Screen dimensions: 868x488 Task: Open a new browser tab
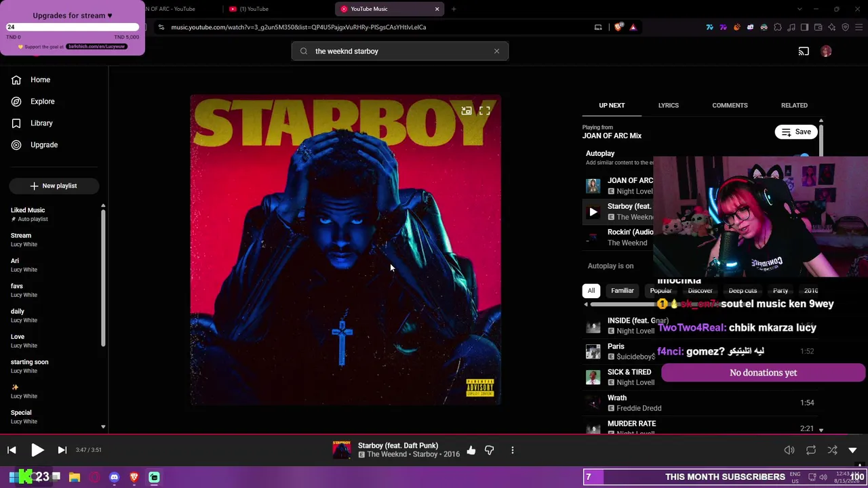tap(454, 9)
